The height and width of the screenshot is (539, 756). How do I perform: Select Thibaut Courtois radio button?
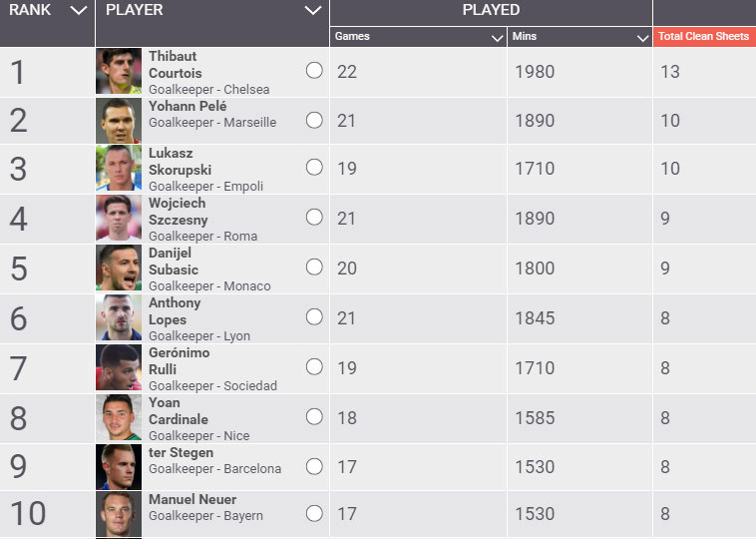314,71
